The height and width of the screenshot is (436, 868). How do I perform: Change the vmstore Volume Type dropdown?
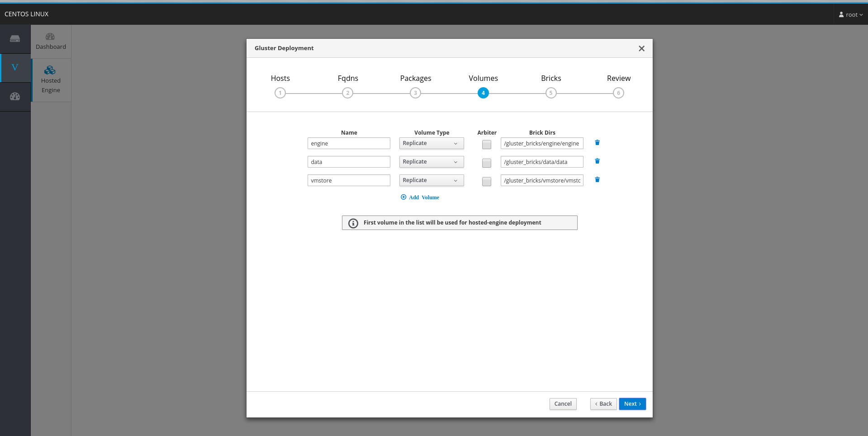tap(431, 180)
